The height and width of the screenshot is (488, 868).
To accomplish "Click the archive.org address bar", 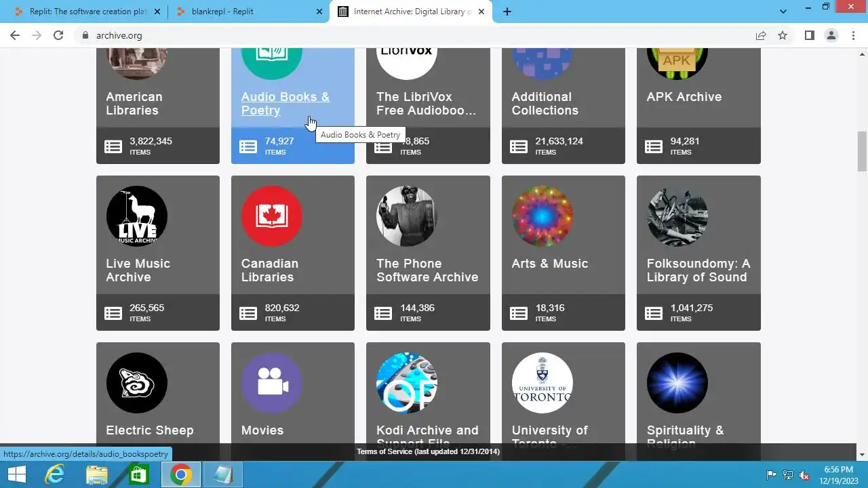I will [x=414, y=35].
